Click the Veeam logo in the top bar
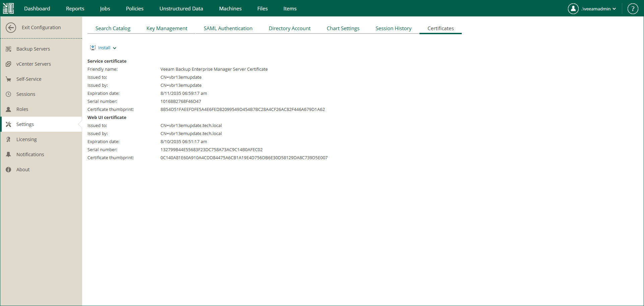The width and height of the screenshot is (644, 306). pyautogui.click(x=8, y=8)
